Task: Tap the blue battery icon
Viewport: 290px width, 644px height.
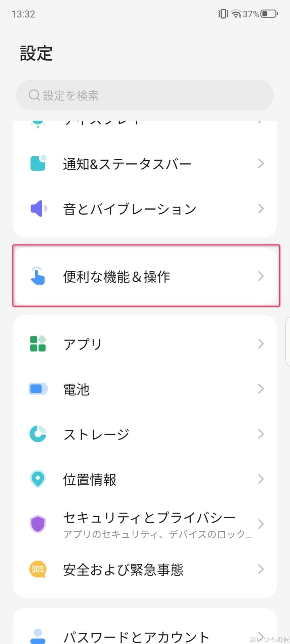Action: pos(38,389)
